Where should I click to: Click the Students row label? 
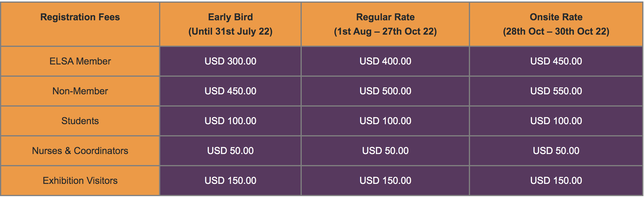click(x=80, y=121)
